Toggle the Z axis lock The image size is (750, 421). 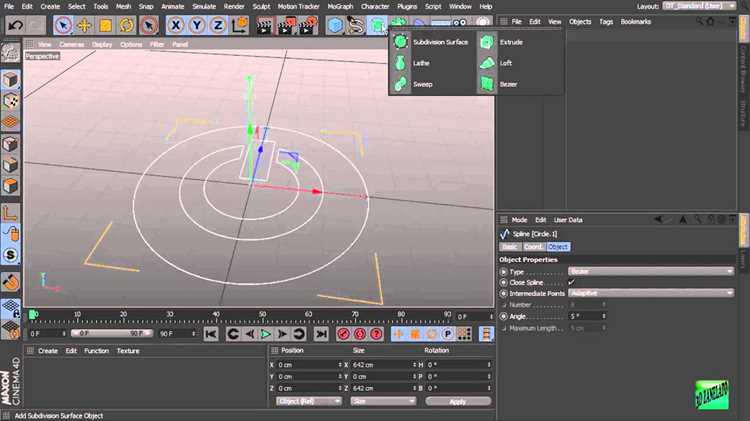(218, 25)
